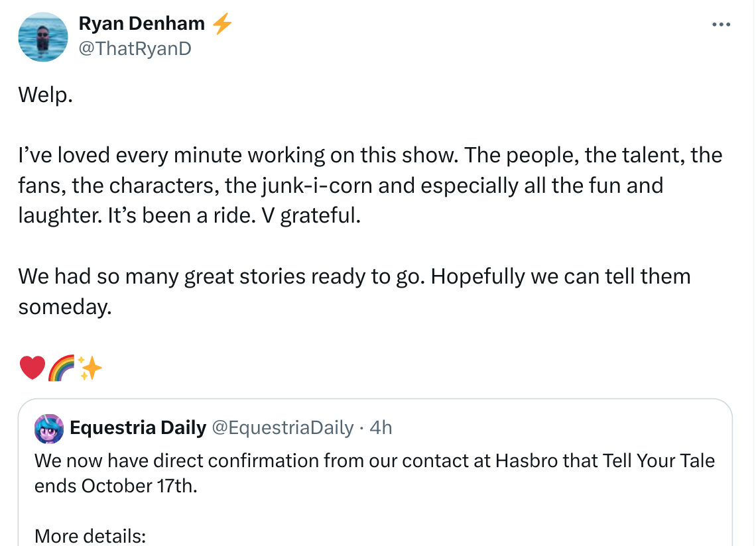
Task: Click the red heart emoji
Action: pyautogui.click(x=32, y=368)
